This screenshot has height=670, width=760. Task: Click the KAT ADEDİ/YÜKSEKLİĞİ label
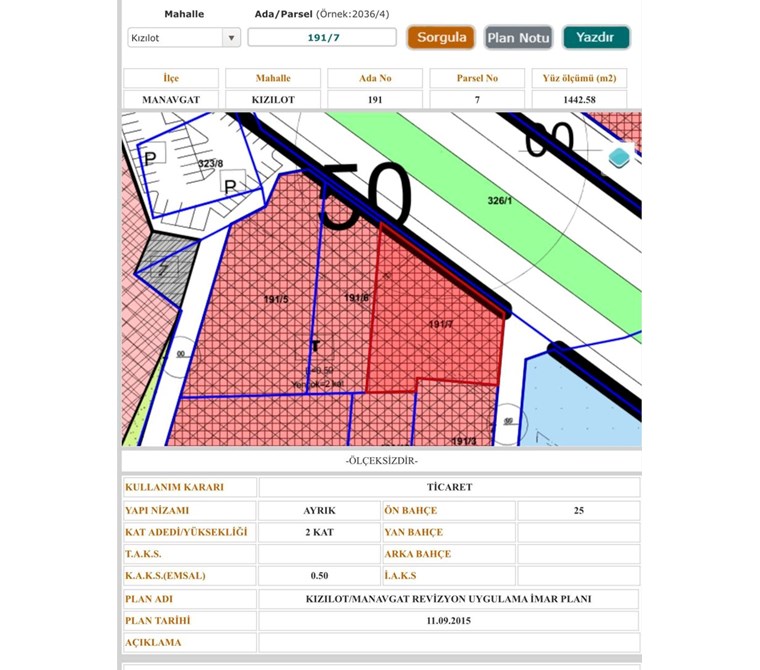tap(186, 532)
